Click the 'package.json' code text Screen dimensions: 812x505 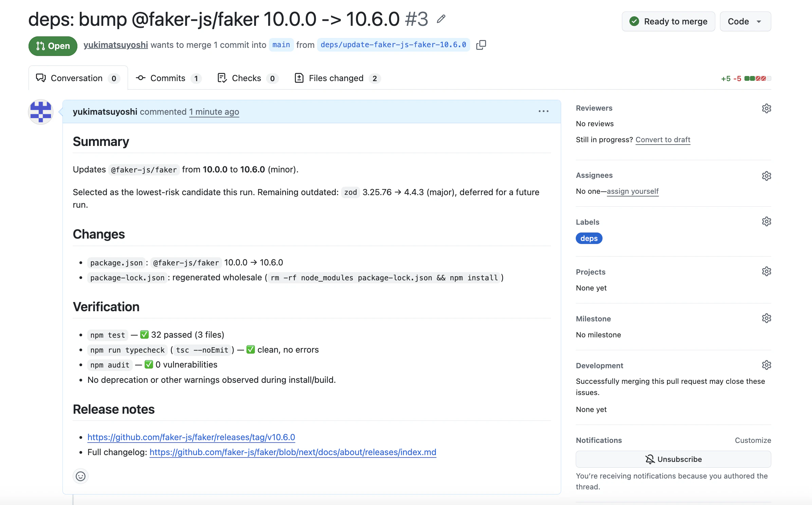(116, 263)
